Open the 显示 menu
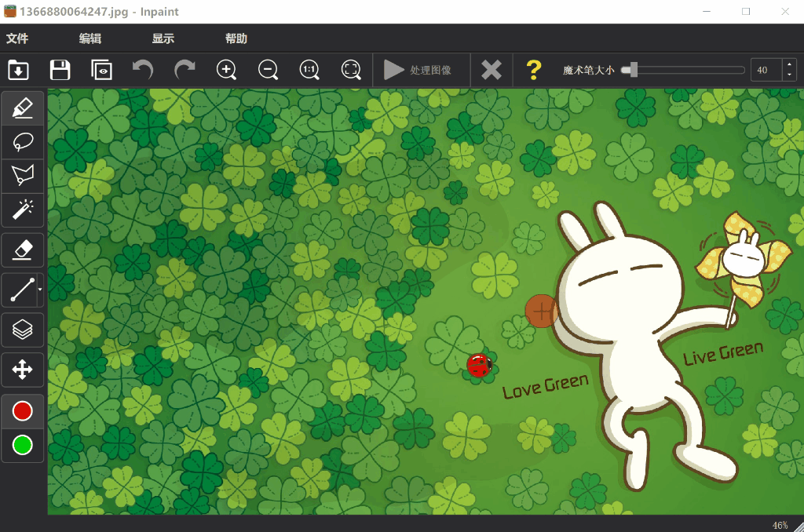 [163, 38]
